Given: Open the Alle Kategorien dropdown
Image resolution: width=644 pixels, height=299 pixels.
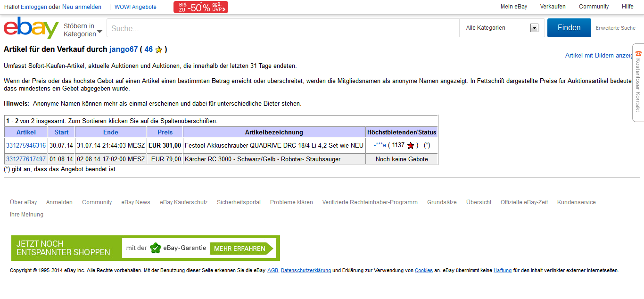Looking at the screenshot, I should click(x=502, y=28).
